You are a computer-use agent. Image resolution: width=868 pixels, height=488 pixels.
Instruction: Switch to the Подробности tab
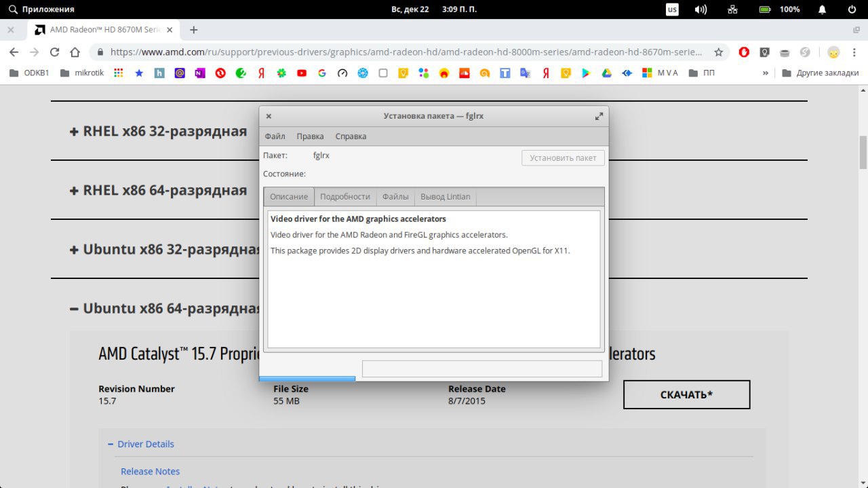pyautogui.click(x=345, y=197)
